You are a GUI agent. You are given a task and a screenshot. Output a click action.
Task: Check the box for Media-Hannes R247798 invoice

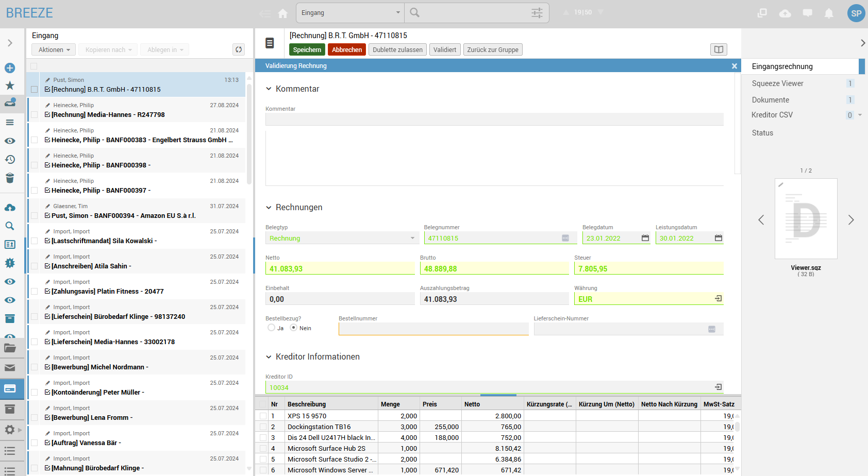pos(35,115)
